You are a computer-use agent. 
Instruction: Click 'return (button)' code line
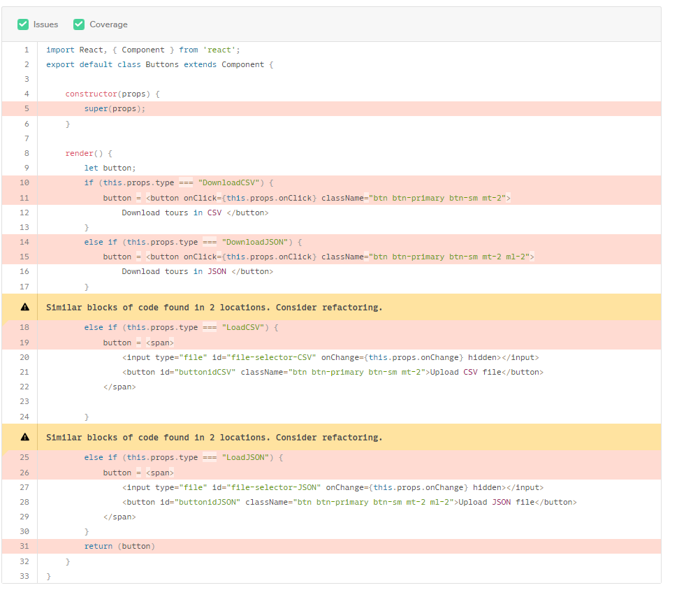[119, 546]
